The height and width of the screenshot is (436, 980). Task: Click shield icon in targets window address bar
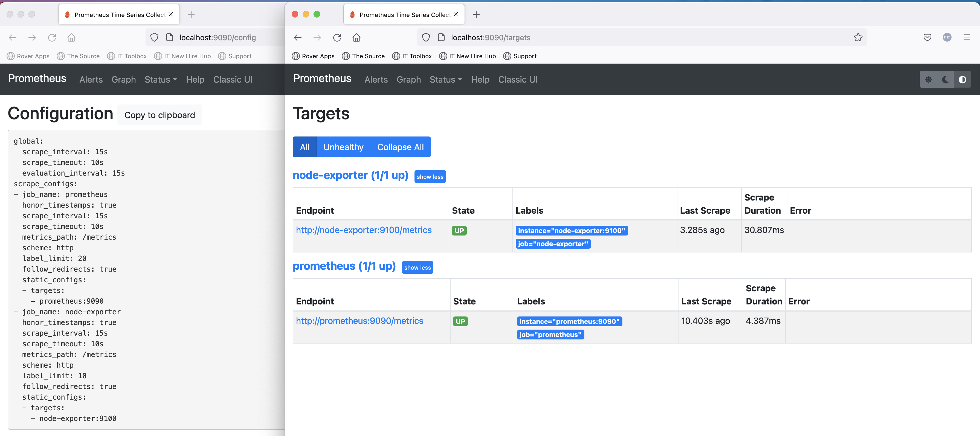pyautogui.click(x=426, y=37)
